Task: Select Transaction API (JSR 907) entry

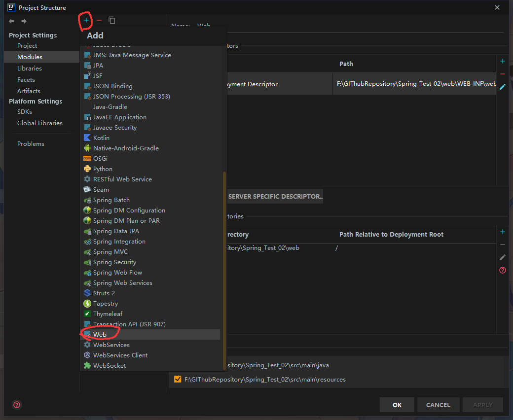Action: click(150, 324)
